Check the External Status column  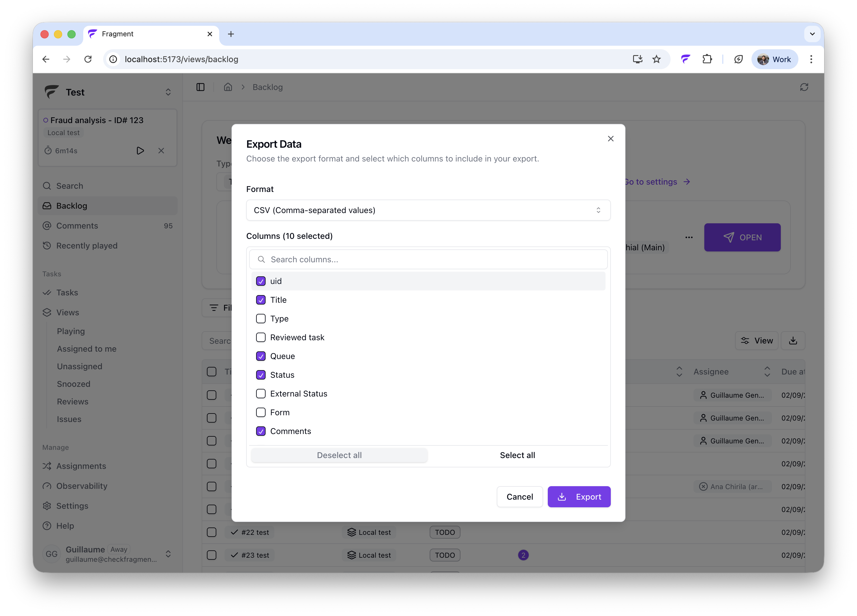tap(261, 394)
